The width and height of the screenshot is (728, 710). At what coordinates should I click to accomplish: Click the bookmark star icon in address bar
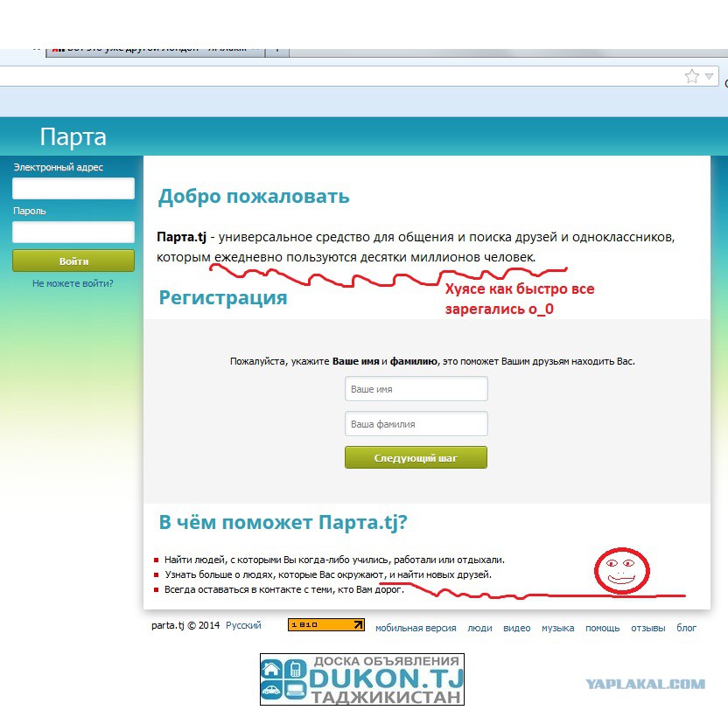point(692,76)
